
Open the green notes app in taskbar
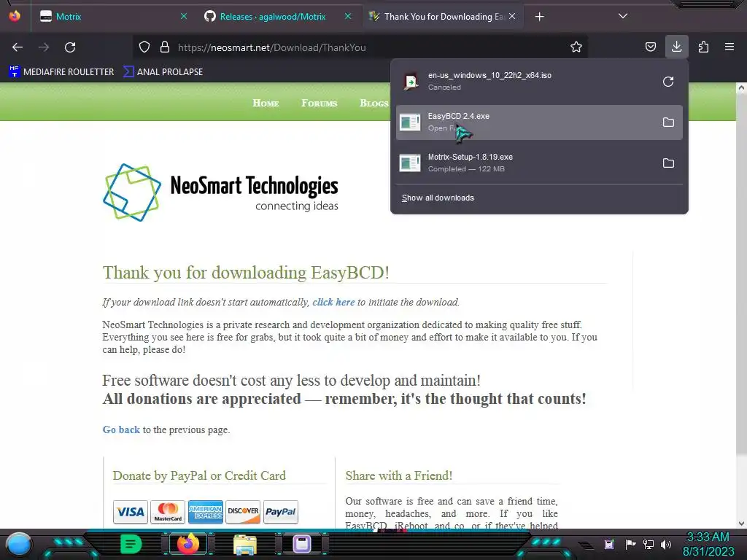point(131,544)
